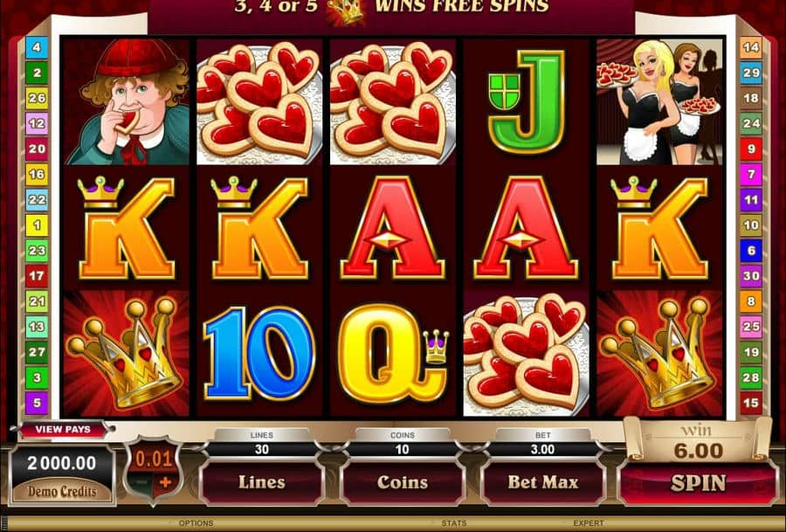Select the Lines button
This screenshot has height=532, width=786.
pos(262,482)
